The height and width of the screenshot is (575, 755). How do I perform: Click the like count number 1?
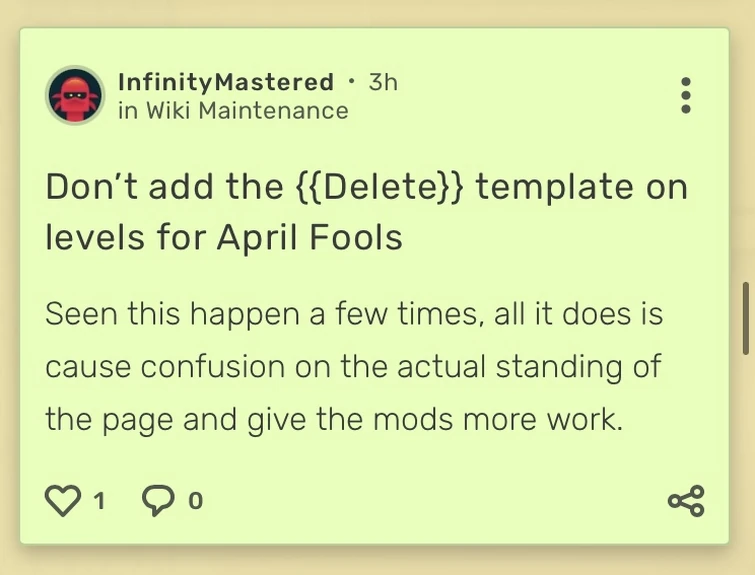pos(99,501)
